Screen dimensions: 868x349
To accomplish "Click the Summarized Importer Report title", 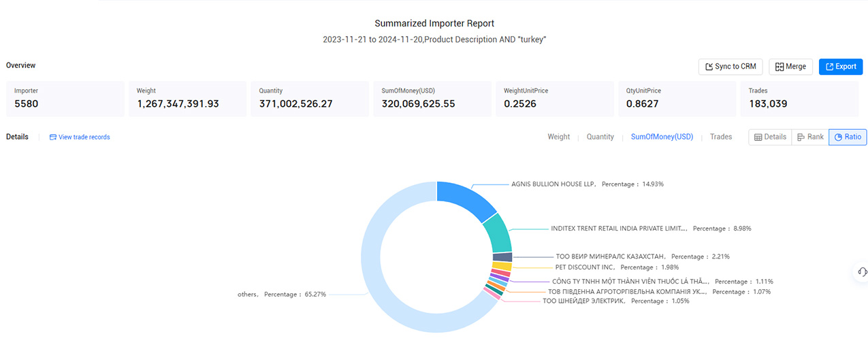I will coord(434,24).
